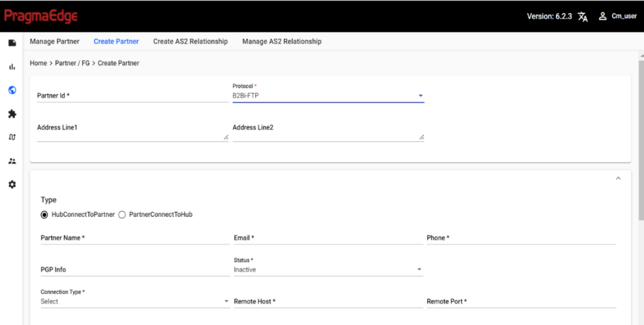Focus the Remote Port field
Screen dimensions: 644x325
coord(521,302)
